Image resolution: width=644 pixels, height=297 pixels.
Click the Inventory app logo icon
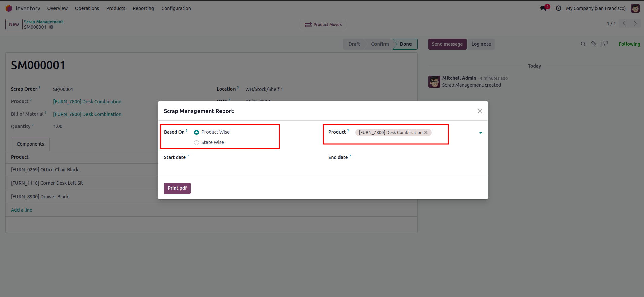9,8
